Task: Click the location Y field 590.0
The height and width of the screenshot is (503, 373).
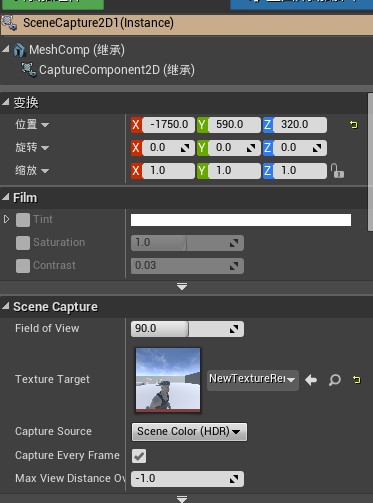Action: coord(234,125)
